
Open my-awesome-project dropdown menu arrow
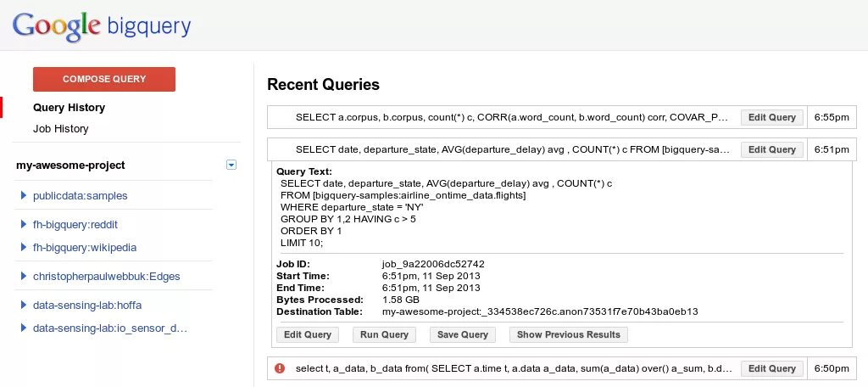point(231,165)
